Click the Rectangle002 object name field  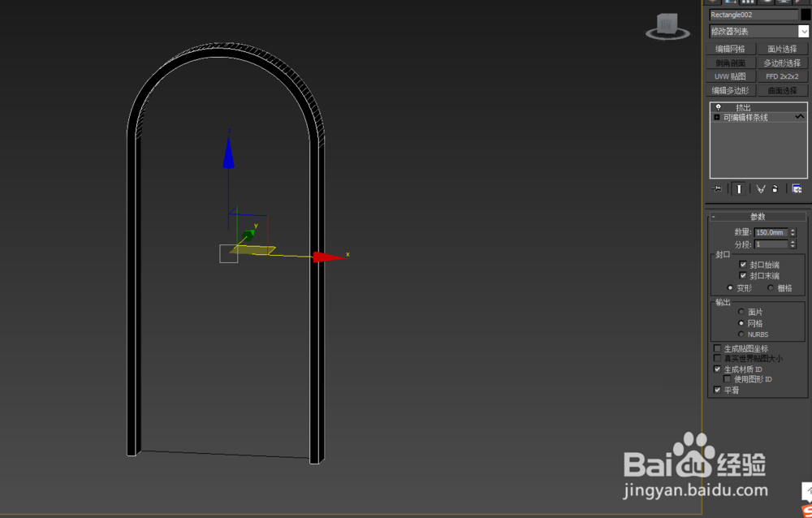(754, 15)
